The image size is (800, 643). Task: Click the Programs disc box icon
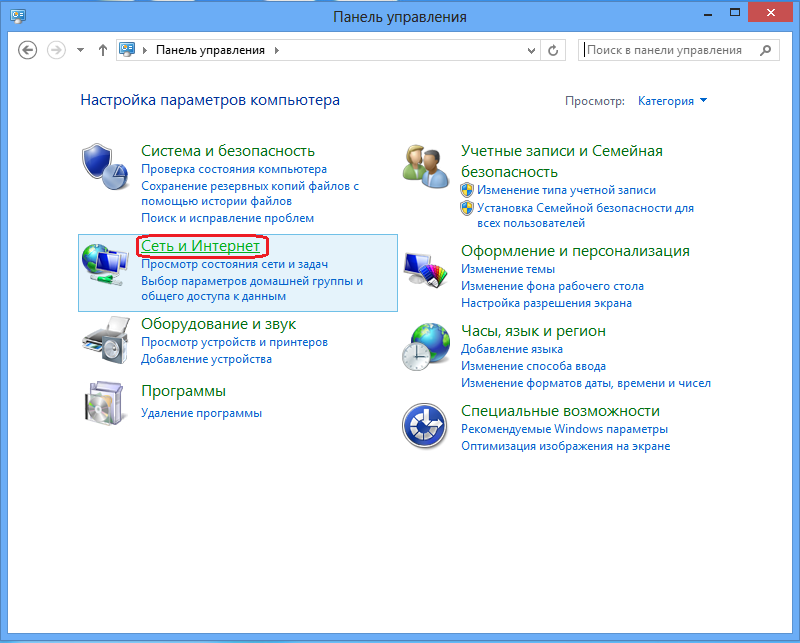click(105, 403)
